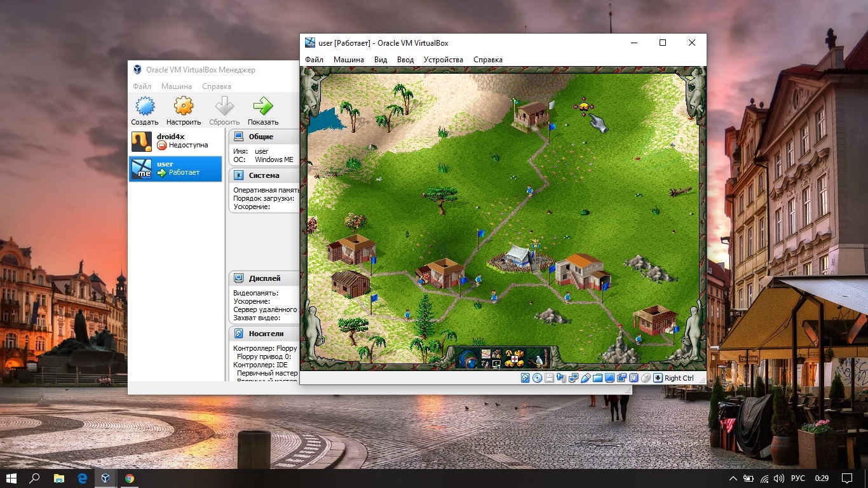Click the red cross building menu icon in game panel

click(514, 359)
